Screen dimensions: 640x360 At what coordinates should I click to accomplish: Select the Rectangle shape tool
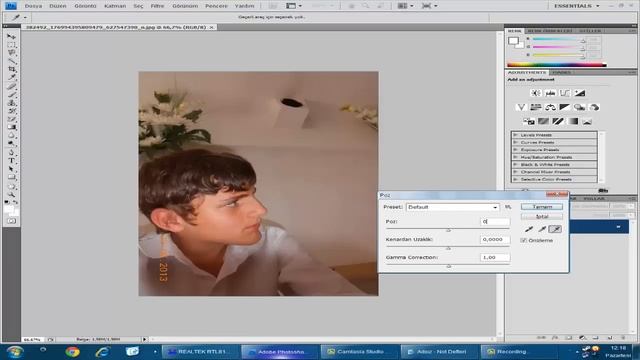[11, 177]
